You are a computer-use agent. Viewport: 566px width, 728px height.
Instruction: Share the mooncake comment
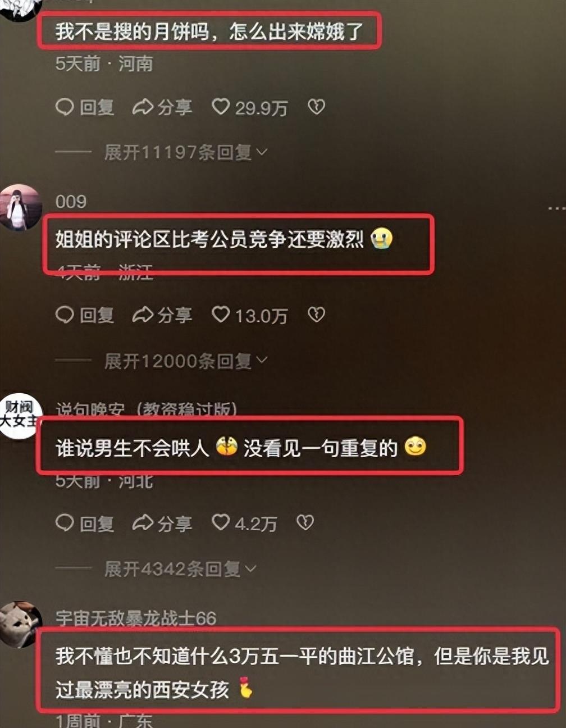coord(162,107)
